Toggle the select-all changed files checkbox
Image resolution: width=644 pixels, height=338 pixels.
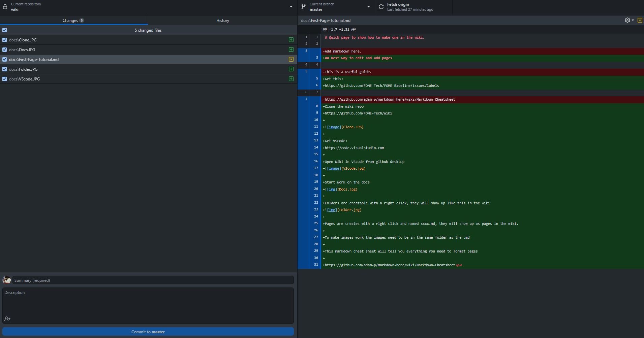pyautogui.click(x=5, y=30)
